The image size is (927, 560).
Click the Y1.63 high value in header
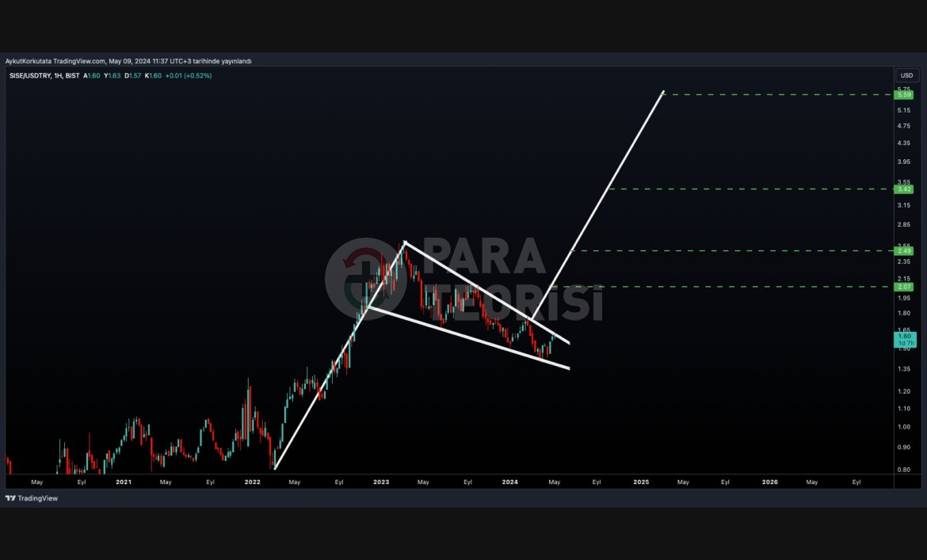click(113, 75)
